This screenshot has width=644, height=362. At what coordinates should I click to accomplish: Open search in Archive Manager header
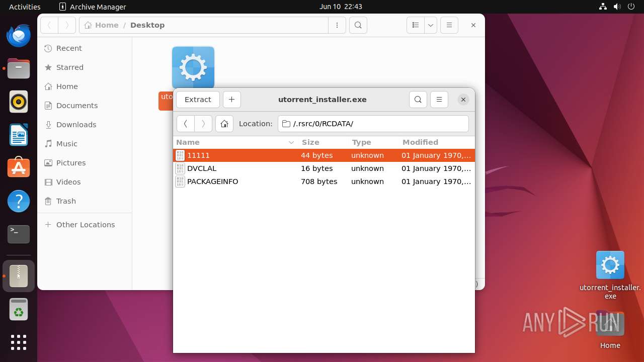pyautogui.click(x=418, y=100)
